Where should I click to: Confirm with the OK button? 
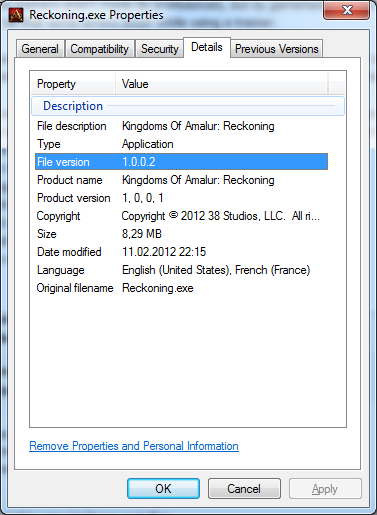click(163, 489)
